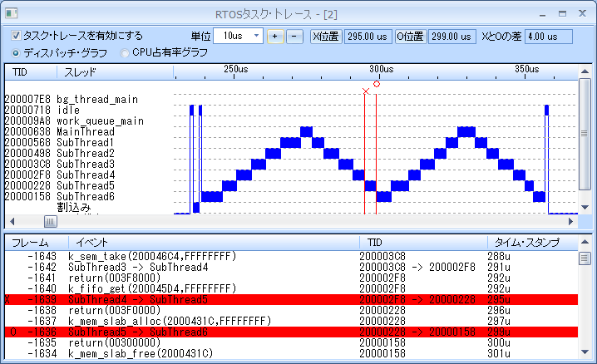The width and height of the screenshot is (597, 364).
Task: Click the X cursor marker on timeline
Action: [x=365, y=91]
